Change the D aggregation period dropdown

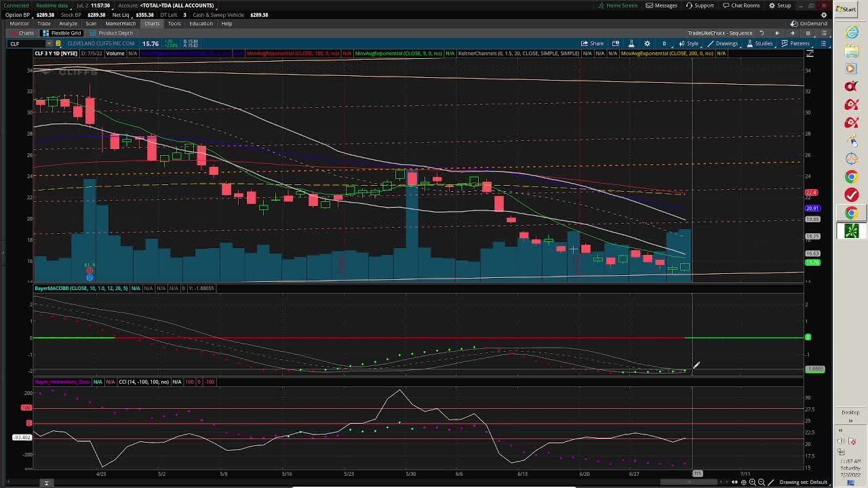point(664,43)
